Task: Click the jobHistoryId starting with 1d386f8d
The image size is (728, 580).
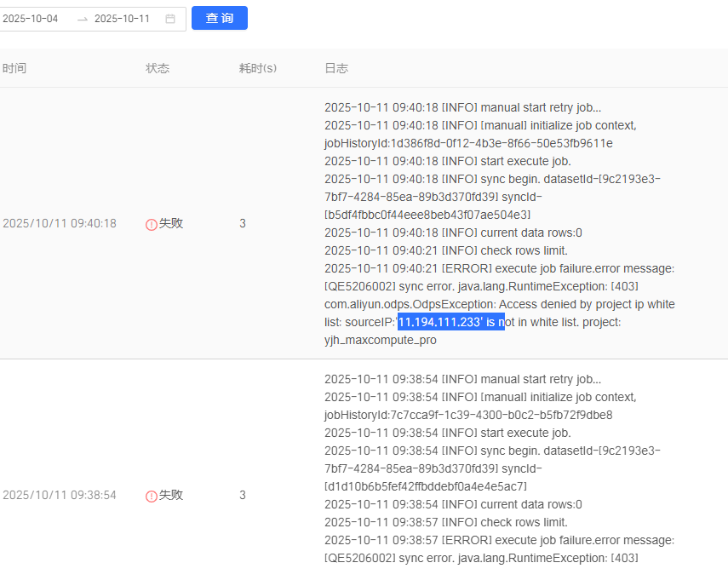Action: [x=468, y=143]
